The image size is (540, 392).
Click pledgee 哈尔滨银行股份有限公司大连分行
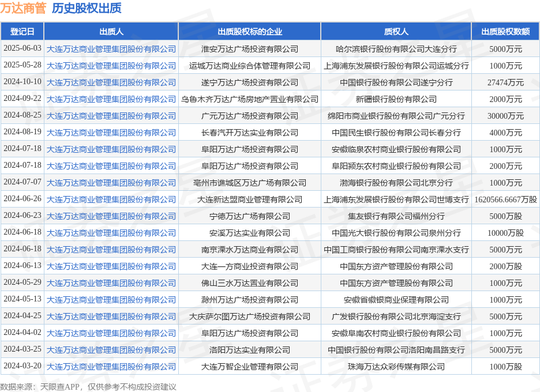(396, 49)
